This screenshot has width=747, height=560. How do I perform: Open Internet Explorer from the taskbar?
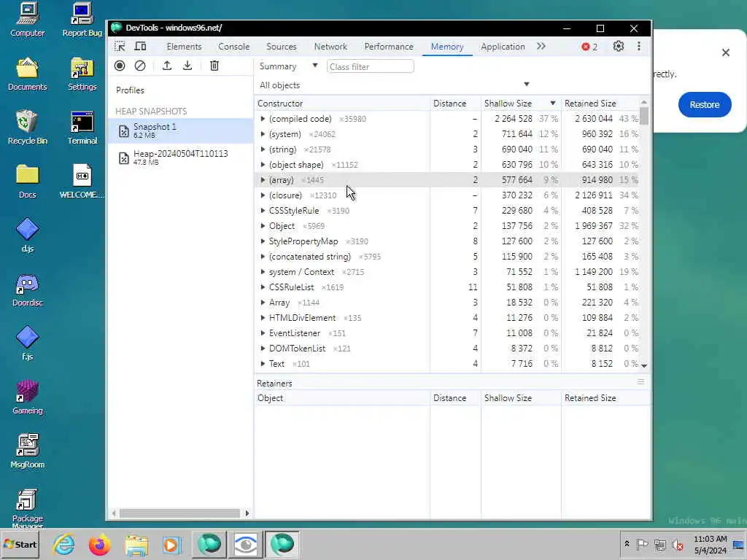tap(64, 544)
